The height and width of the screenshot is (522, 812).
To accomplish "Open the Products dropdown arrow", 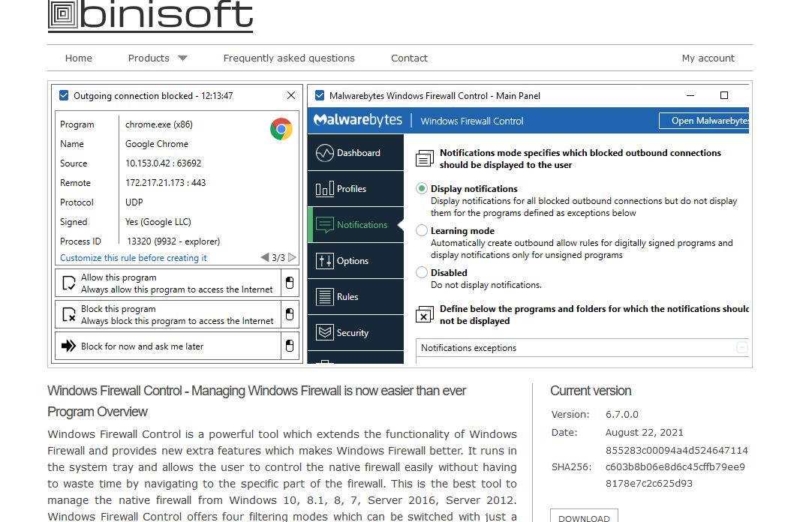I will click(182, 58).
